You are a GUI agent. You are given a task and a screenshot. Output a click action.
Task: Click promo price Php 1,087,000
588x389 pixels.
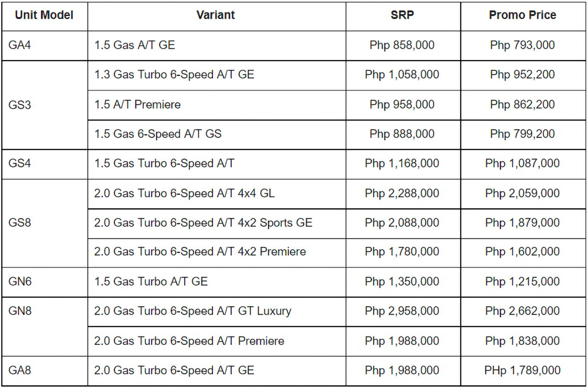pos(522,164)
